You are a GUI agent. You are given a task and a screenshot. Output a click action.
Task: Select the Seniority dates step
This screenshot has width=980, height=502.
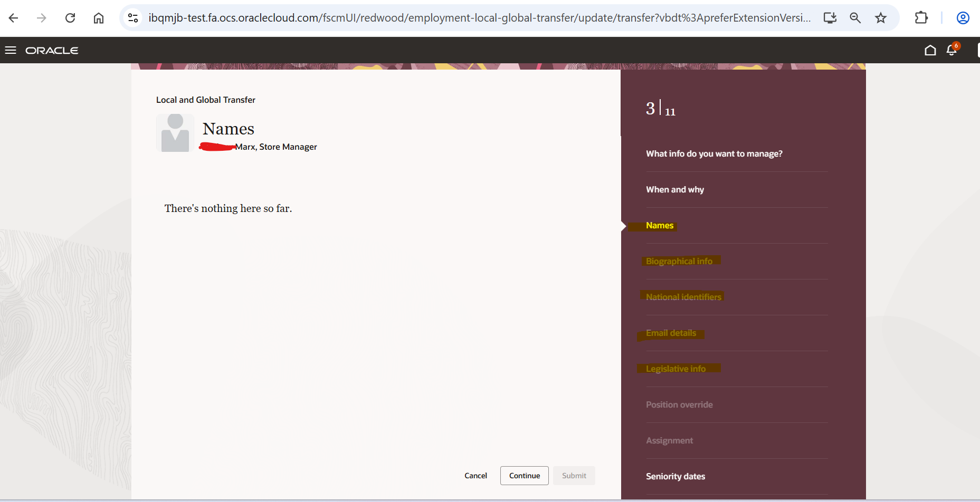675,476
